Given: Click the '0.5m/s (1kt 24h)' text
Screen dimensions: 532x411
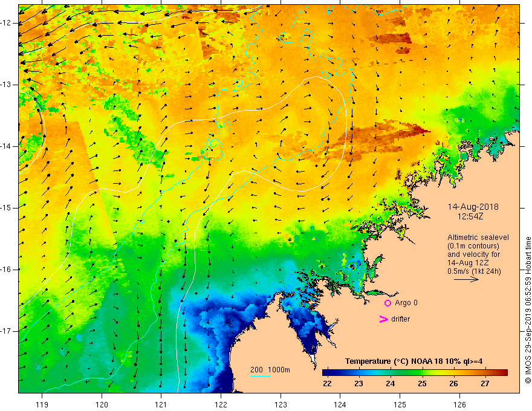Looking at the screenshot, I should [474, 271].
